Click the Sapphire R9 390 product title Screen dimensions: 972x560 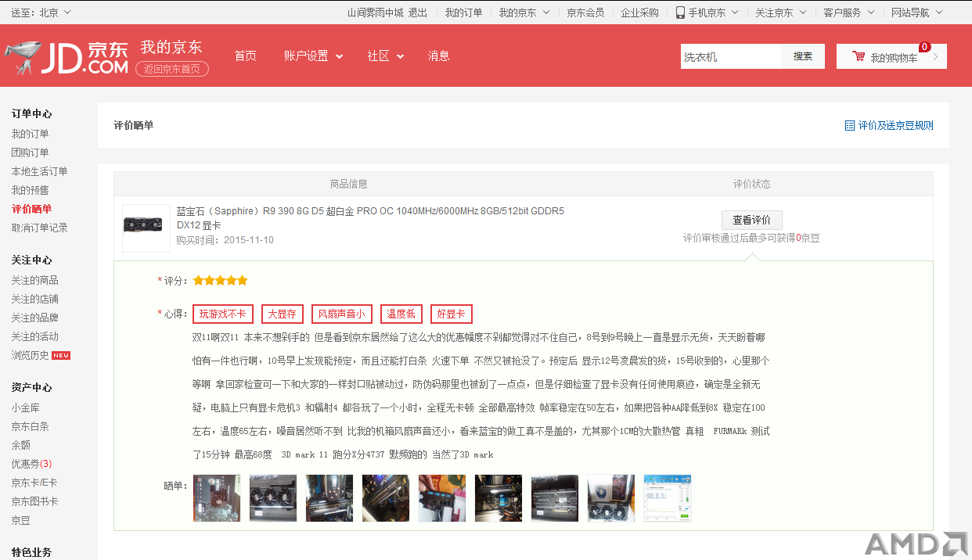[x=370, y=218]
